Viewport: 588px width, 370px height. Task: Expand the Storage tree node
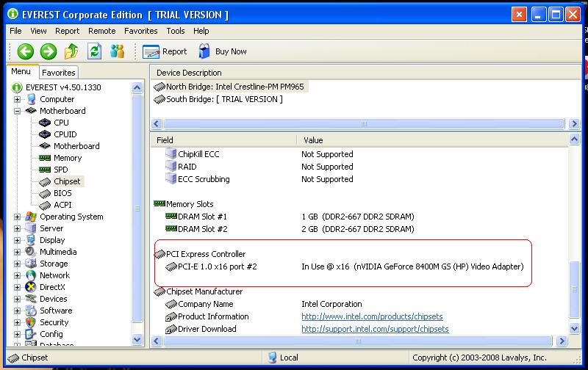click(17, 264)
